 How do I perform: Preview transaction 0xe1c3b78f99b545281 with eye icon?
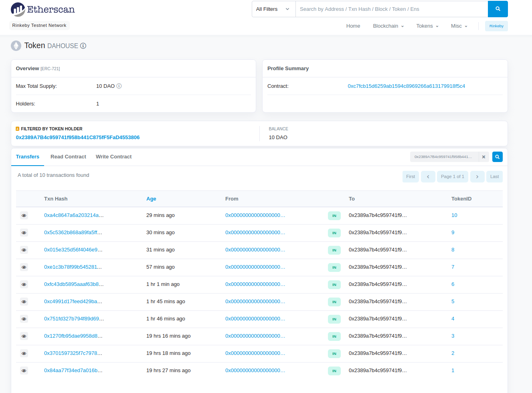coord(24,267)
